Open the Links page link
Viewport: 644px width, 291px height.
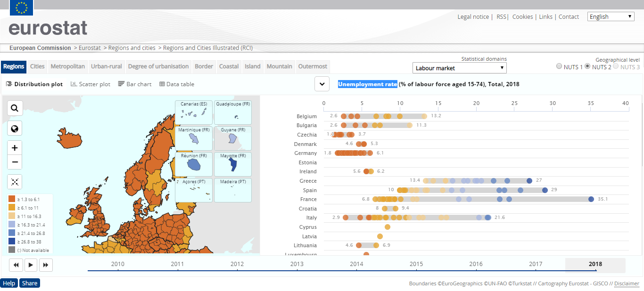pos(546,16)
